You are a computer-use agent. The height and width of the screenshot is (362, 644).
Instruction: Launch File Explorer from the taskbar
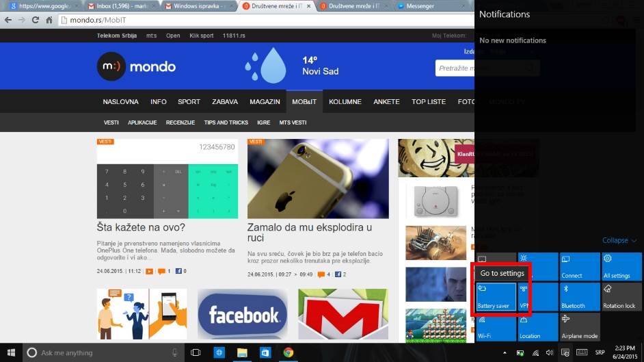[x=242, y=353]
